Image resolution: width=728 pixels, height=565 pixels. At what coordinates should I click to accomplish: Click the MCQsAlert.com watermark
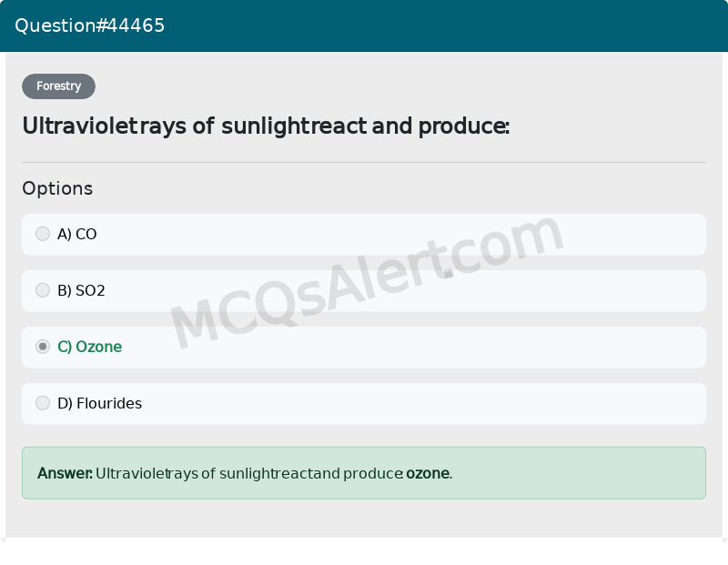pyautogui.click(x=367, y=281)
